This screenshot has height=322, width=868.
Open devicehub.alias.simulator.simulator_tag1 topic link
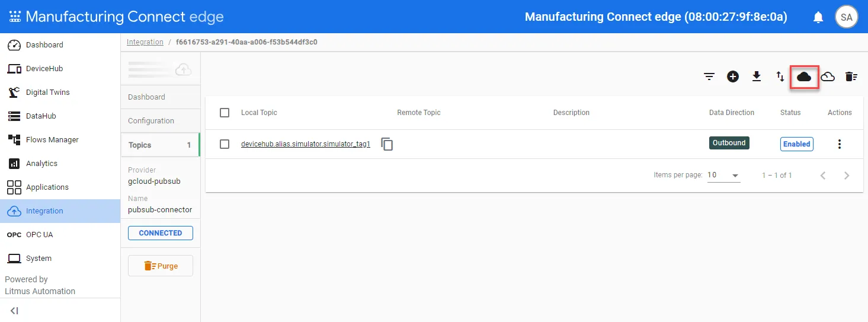[x=306, y=144]
